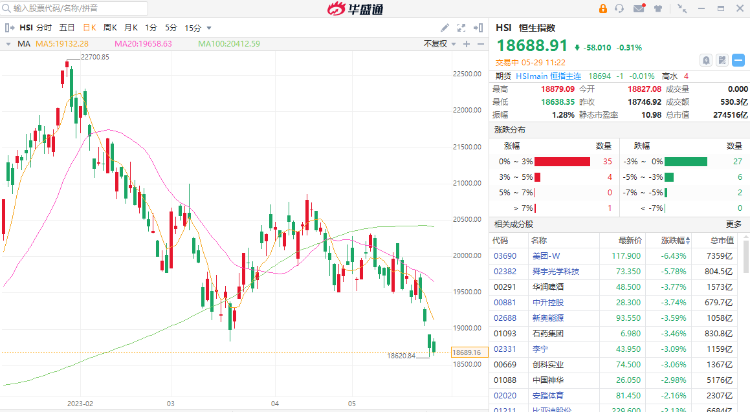Open stock 03690 美团-W row
The width and height of the screenshot is (750, 412).
(x=615, y=256)
